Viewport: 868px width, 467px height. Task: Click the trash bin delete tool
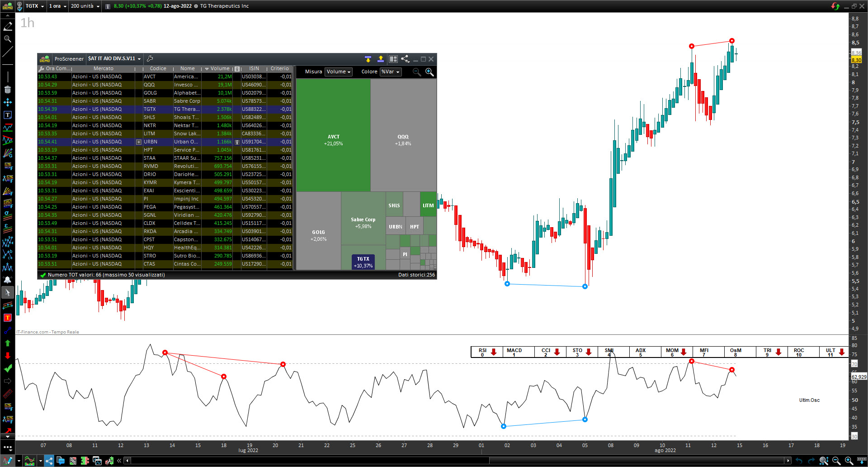[8, 90]
